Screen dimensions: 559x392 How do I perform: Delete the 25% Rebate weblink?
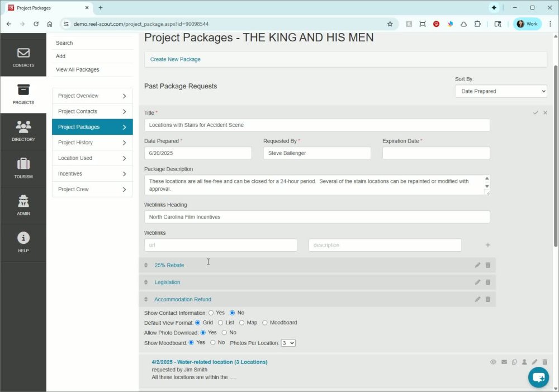click(x=488, y=265)
